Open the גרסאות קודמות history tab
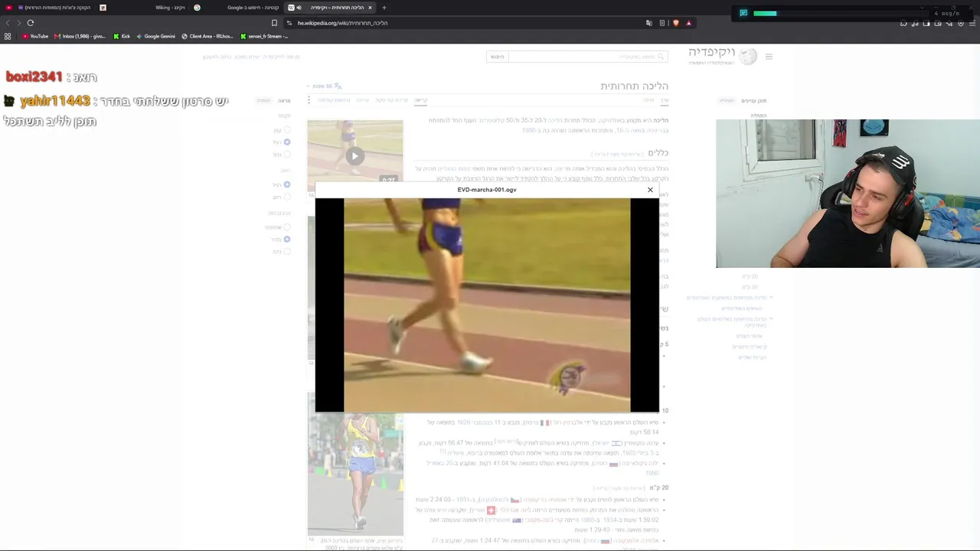Viewport: 980px width, 551px height. (x=334, y=100)
